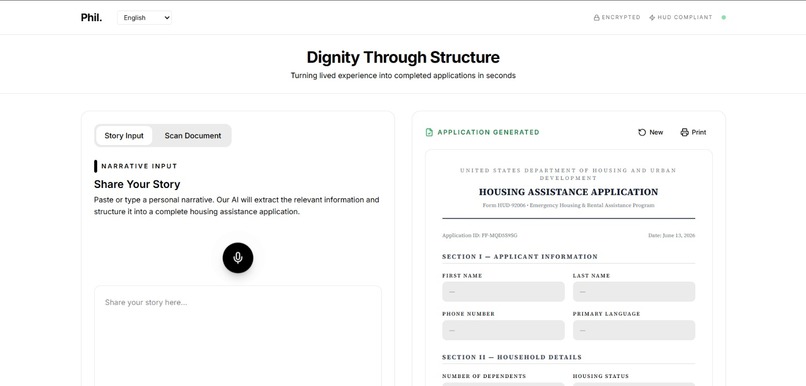
Task: Click the lock icon beside Encrypted
Action: (x=596, y=17)
